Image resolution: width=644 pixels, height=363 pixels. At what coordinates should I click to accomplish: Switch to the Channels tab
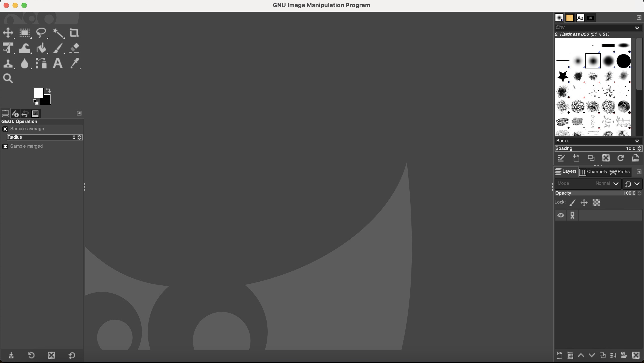(593, 172)
